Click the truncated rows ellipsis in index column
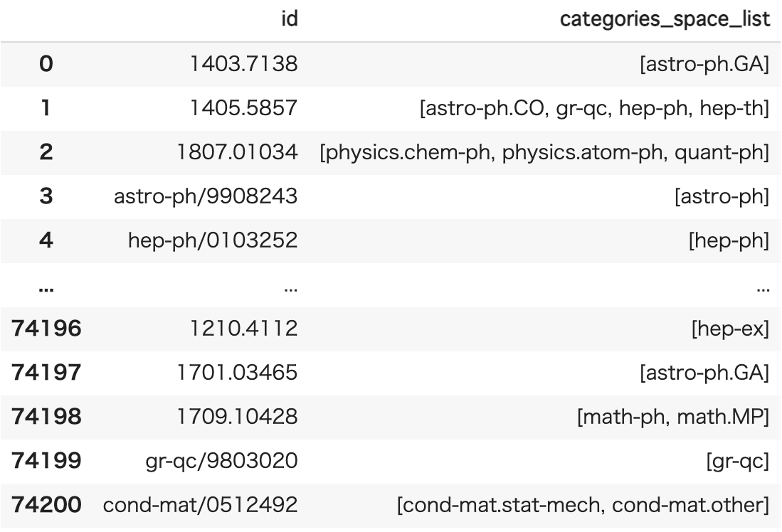Viewport: 782px width, 532px height. click(x=46, y=287)
